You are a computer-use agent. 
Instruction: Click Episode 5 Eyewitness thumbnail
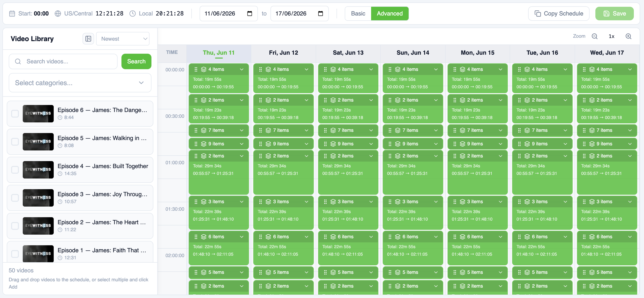(x=38, y=142)
